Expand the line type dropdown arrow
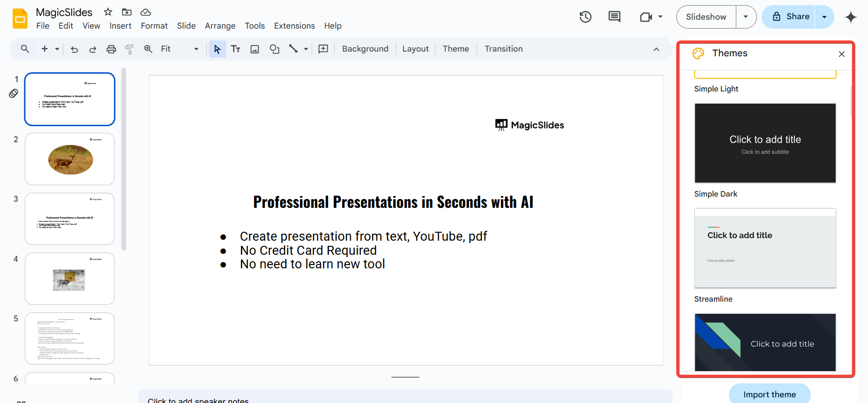 point(306,49)
